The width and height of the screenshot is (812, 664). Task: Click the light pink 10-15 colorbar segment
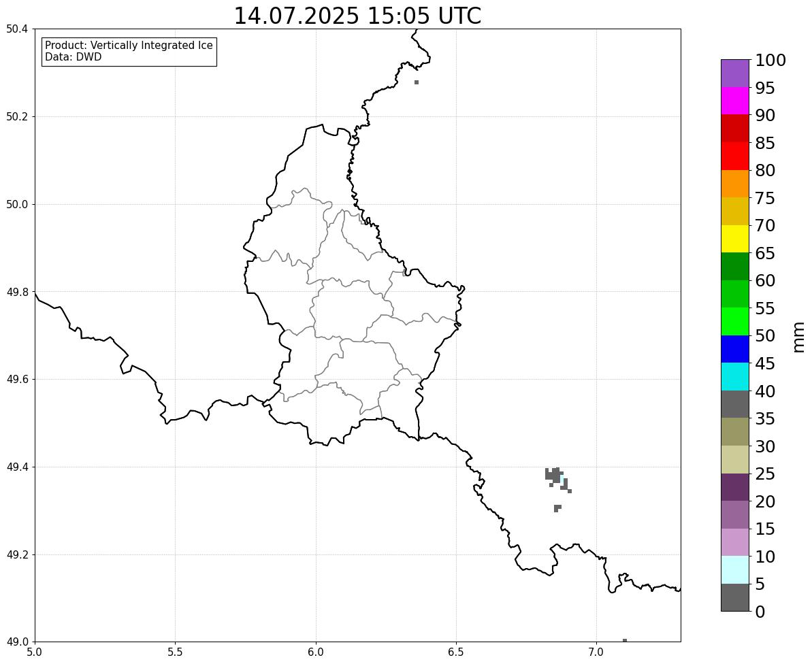(x=735, y=542)
